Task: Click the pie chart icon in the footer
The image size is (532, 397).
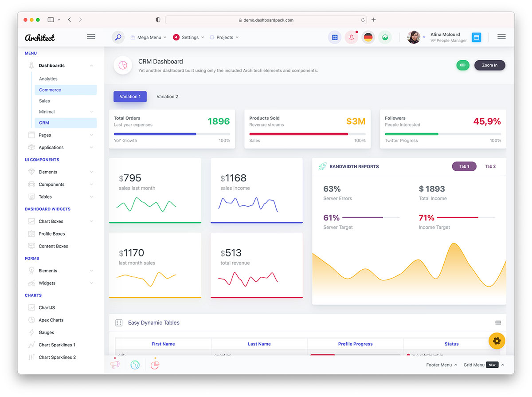Action: click(154, 364)
